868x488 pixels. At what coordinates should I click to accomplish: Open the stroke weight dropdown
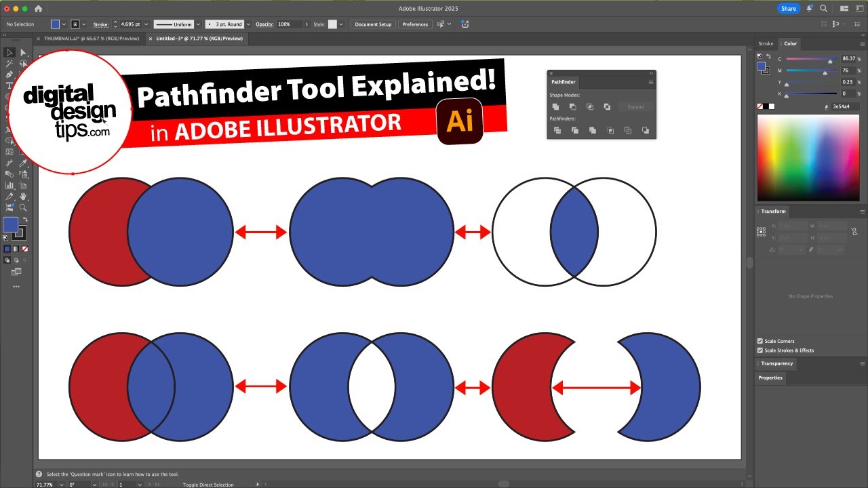[x=147, y=24]
